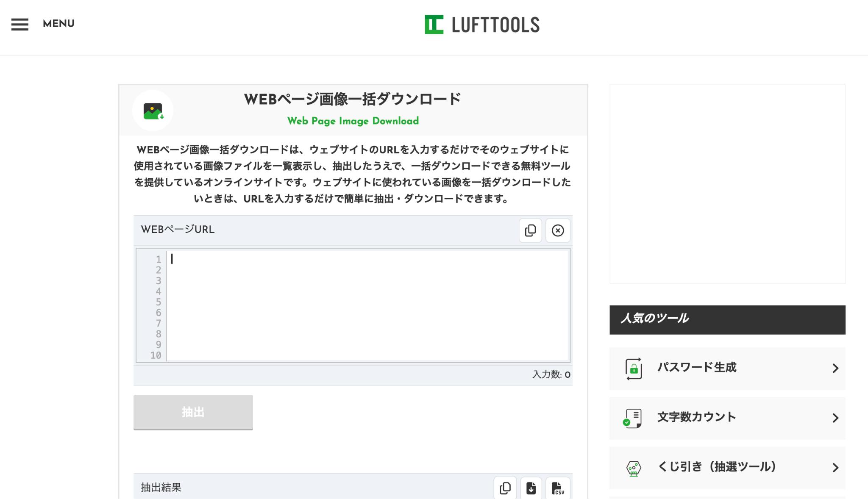This screenshot has width=868, height=499.
Task: Focus the URL text area
Action: 367,305
